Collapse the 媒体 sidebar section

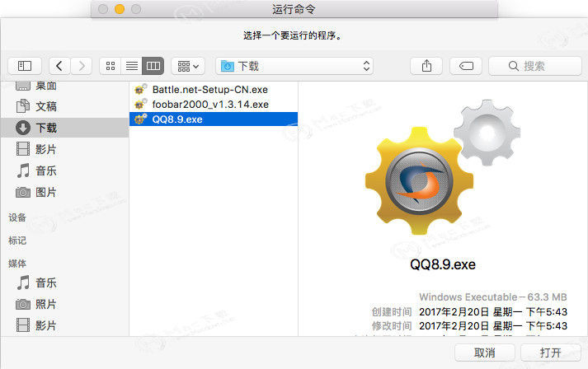pos(17,264)
